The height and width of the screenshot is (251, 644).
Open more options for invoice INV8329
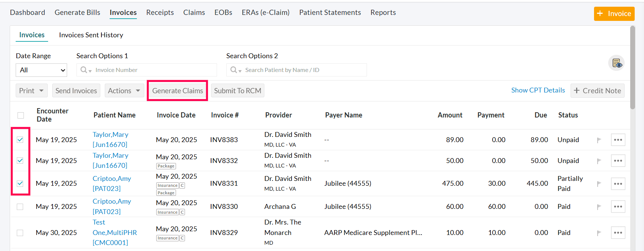[x=618, y=232]
